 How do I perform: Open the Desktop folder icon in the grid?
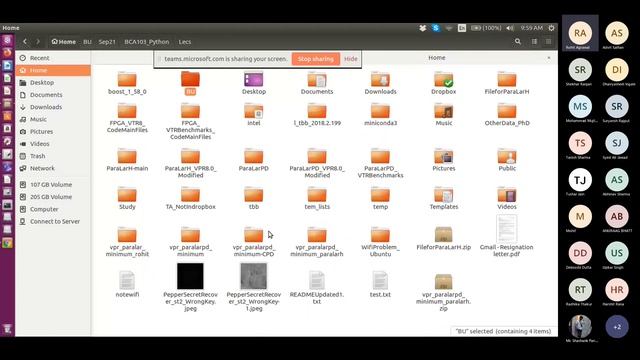pyautogui.click(x=253, y=79)
